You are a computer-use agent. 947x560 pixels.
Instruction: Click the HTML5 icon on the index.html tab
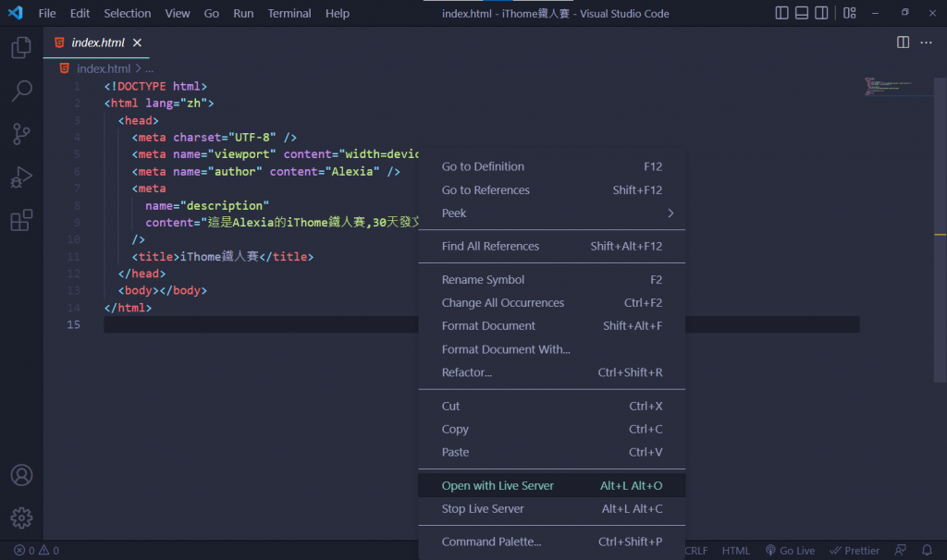(x=59, y=43)
